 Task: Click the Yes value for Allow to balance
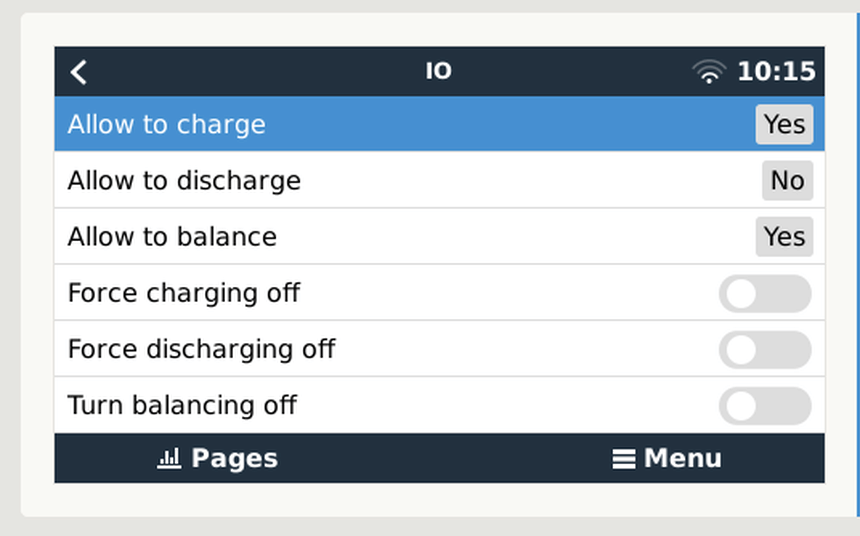tap(784, 237)
